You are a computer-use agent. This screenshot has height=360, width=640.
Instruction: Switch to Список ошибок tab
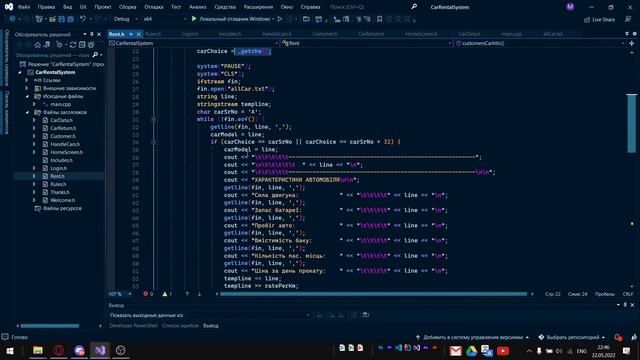pos(180,326)
